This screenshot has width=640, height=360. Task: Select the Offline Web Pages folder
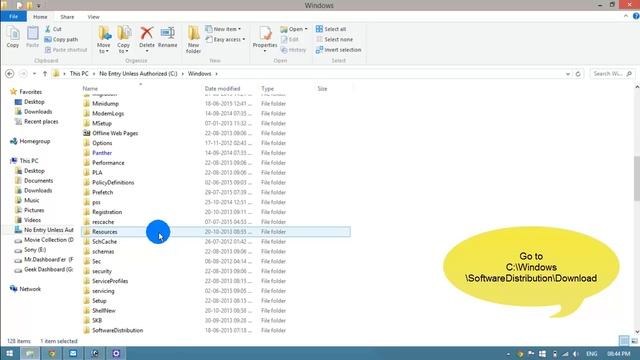pyautogui.click(x=115, y=133)
